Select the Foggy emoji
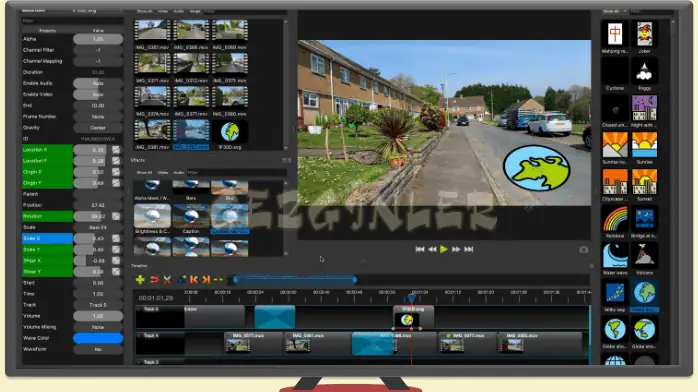This screenshot has width=698, height=392. (645, 71)
